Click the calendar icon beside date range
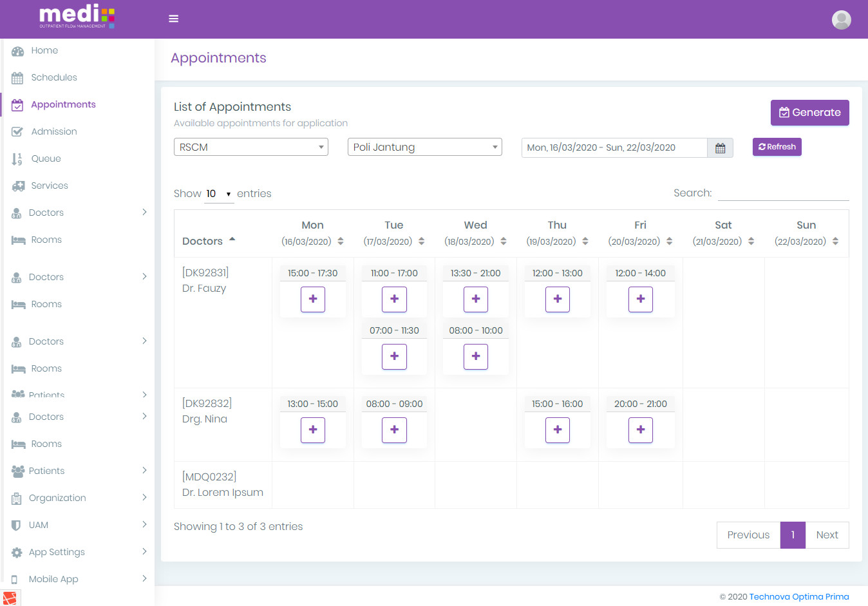Screen dimensions: 868x606 coord(720,148)
